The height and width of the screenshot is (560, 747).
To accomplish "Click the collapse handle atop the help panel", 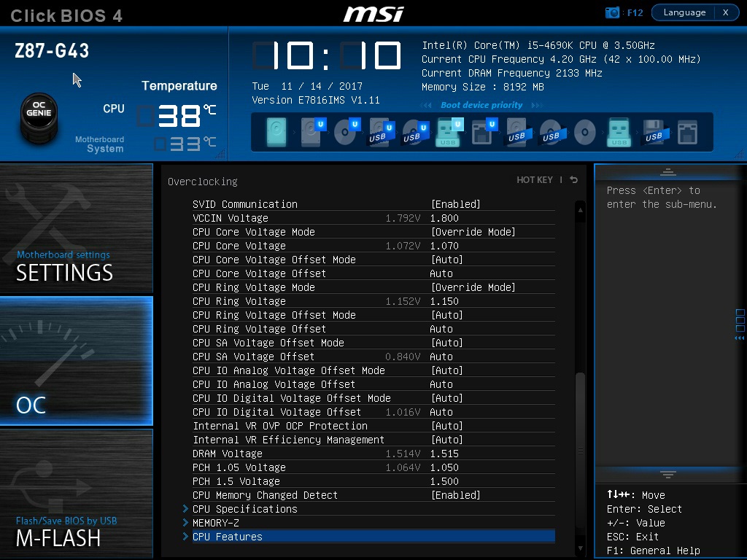I will 668,172.
